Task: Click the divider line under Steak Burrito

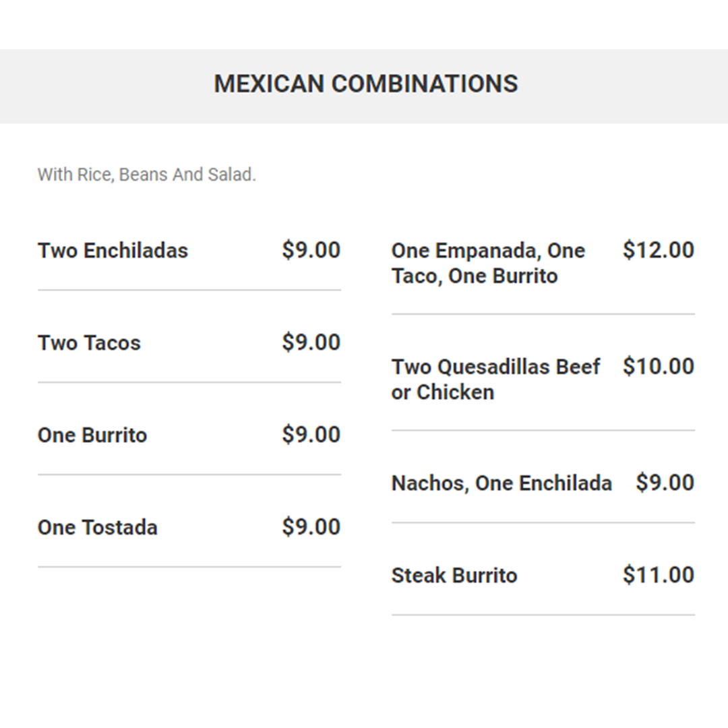Action: click(543, 615)
